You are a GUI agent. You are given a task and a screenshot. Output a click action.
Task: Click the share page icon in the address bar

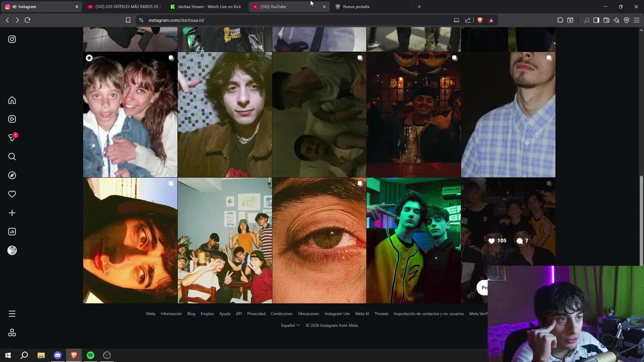pyautogui.click(x=468, y=20)
